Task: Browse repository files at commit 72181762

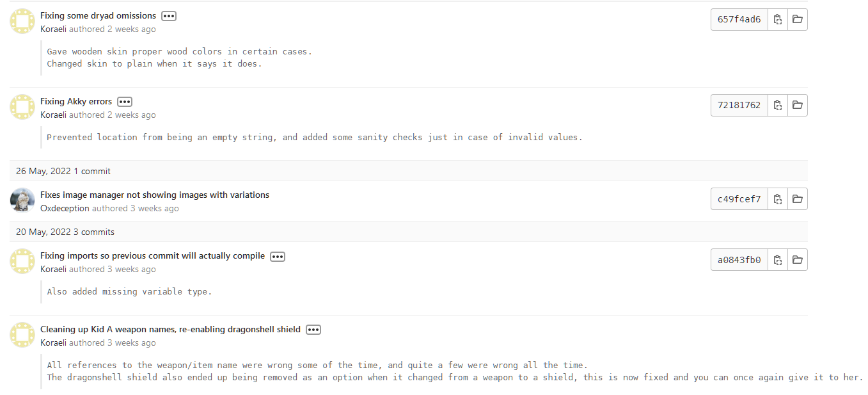Action: [x=797, y=105]
